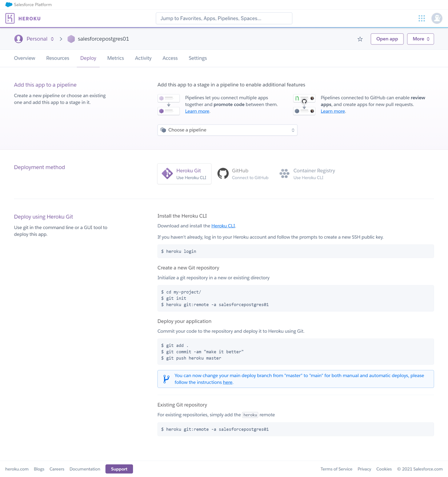
Task: Click the HEROKU wordmark link
Action: pyautogui.click(x=29, y=19)
